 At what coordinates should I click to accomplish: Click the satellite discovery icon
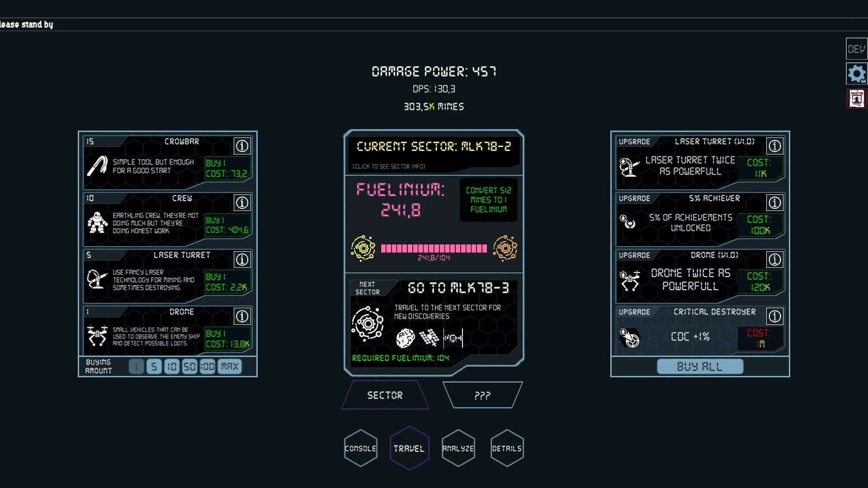(429, 338)
